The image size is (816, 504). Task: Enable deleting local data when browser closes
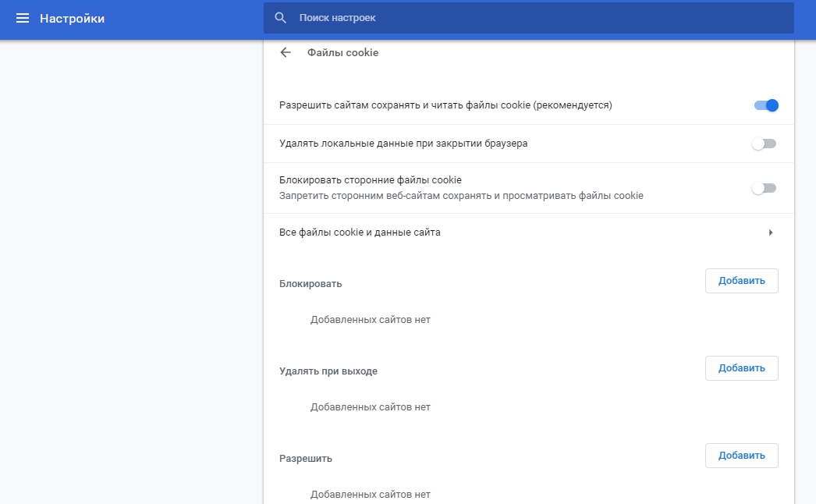[x=765, y=143]
